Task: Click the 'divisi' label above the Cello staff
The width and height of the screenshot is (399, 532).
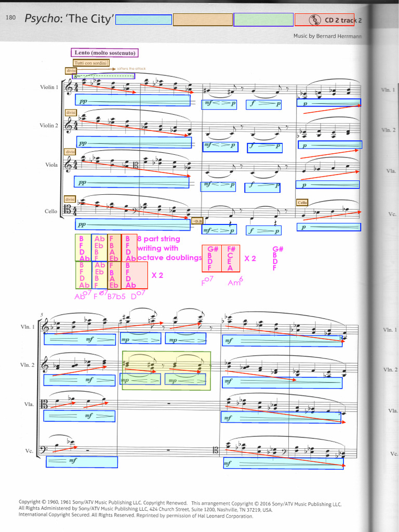Action: [x=70, y=199]
